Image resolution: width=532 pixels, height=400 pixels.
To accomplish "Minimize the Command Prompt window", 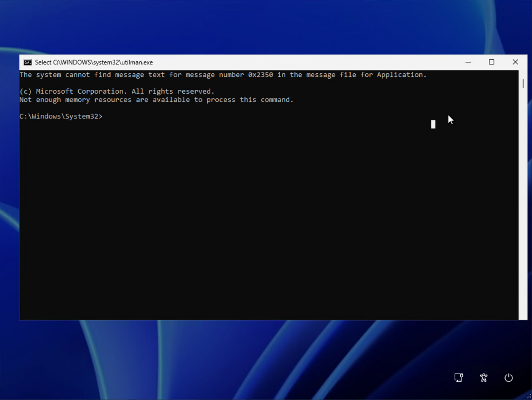I will (468, 62).
